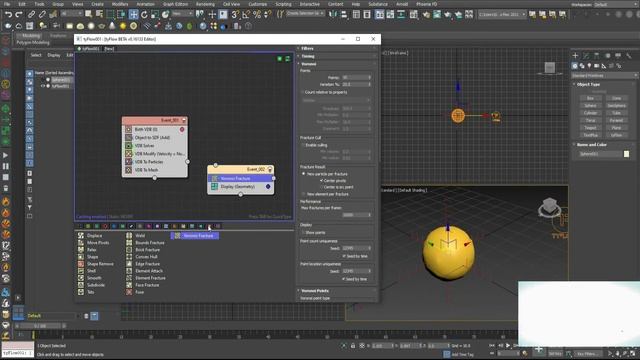Viewport: 640px width, 360px height.
Task: Select VDB Solver operator in Event_001
Action: 155,146
